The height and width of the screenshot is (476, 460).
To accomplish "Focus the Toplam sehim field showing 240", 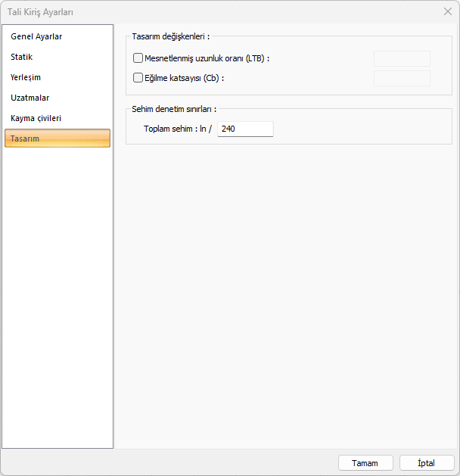I will point(245,129).
